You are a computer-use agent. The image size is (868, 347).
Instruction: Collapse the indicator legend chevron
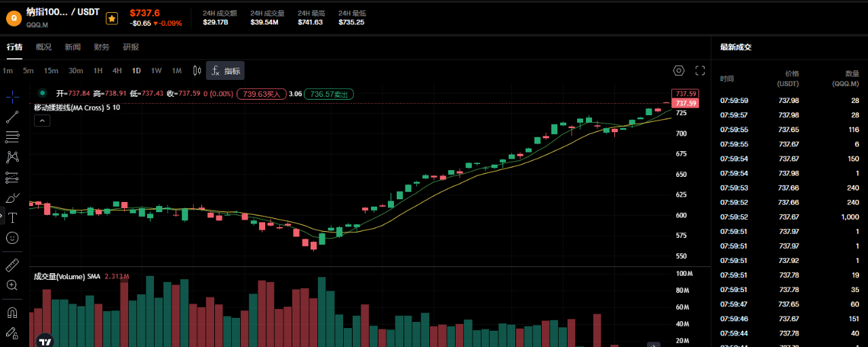(41, 121)
